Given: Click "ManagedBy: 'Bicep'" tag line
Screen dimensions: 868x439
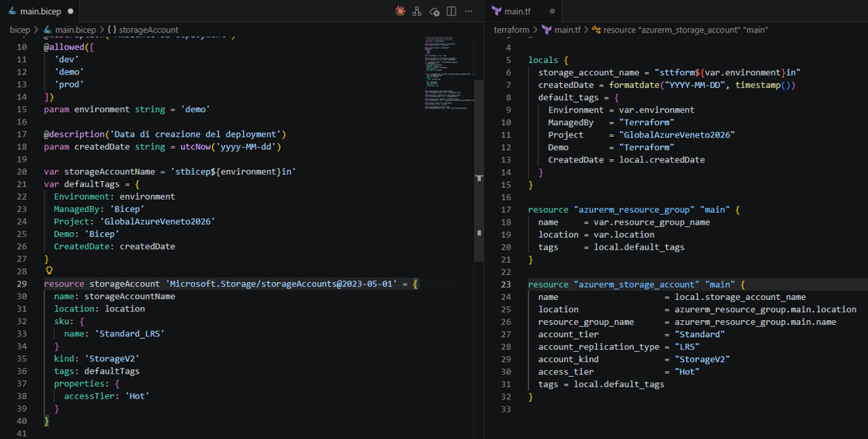Looking at the screenshot, I should [99, 209].
